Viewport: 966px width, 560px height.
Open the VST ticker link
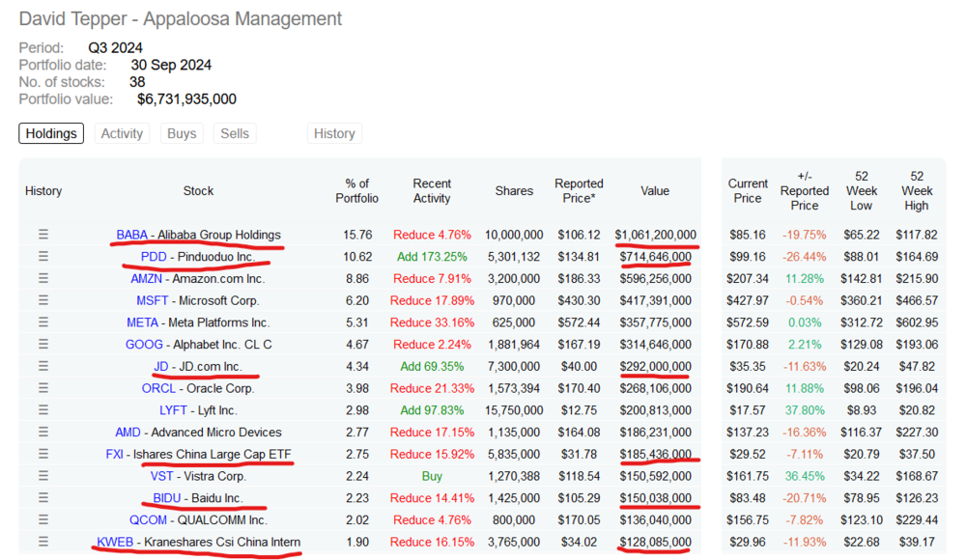[162, 476]
